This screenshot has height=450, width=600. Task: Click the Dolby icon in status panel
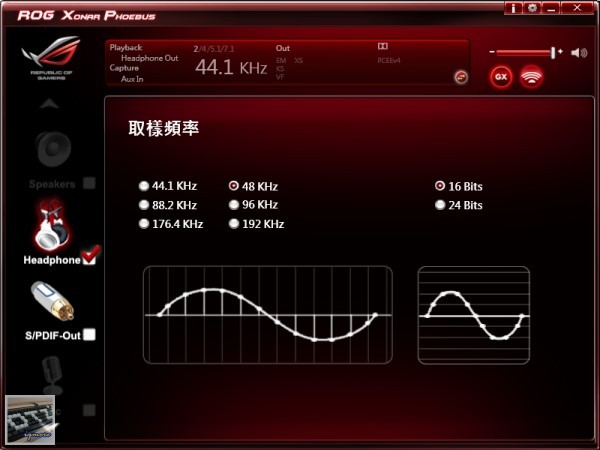point(383,46)
